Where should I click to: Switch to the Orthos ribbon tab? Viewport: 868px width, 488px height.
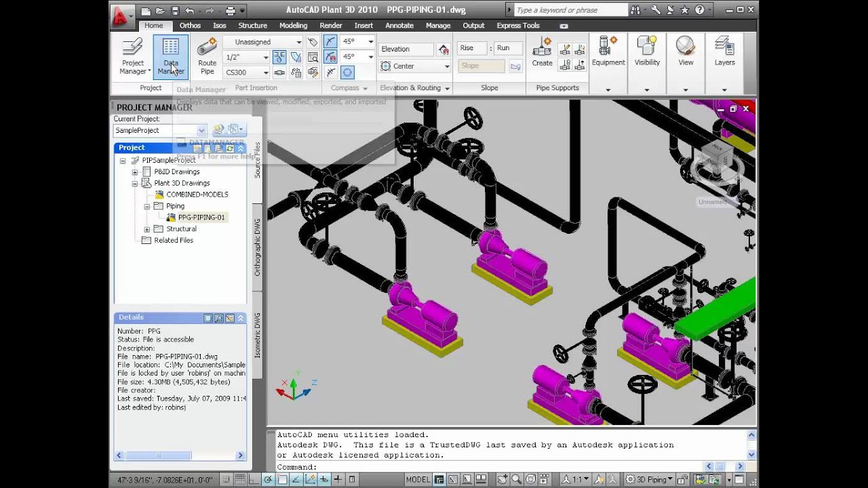tap(190, 26)
